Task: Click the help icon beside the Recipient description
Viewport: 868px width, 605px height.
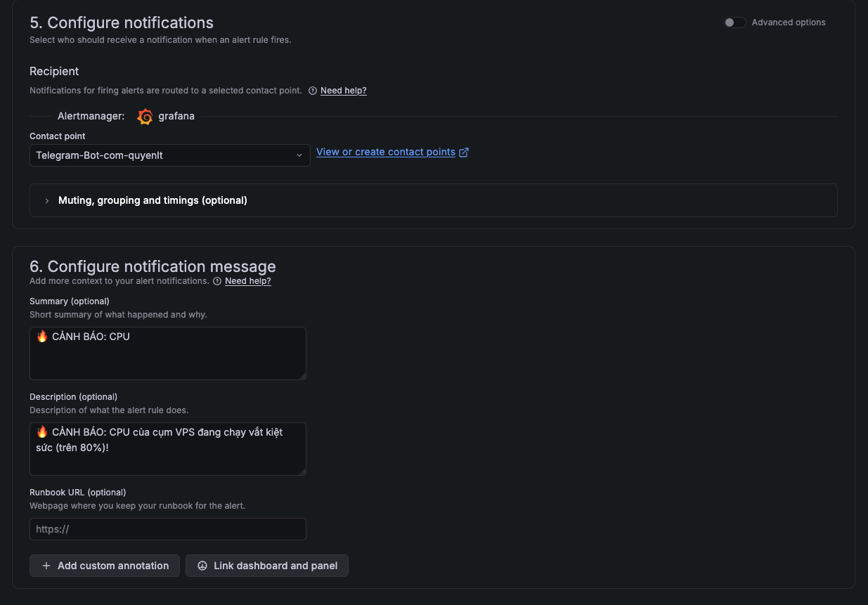Action: [x=313, y=91]
